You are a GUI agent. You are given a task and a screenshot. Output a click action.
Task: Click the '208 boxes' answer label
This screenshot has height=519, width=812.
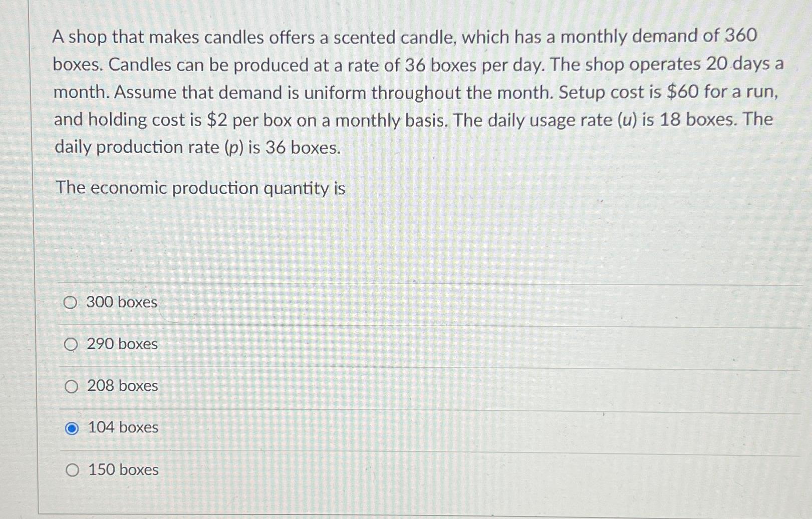[123, 385]
